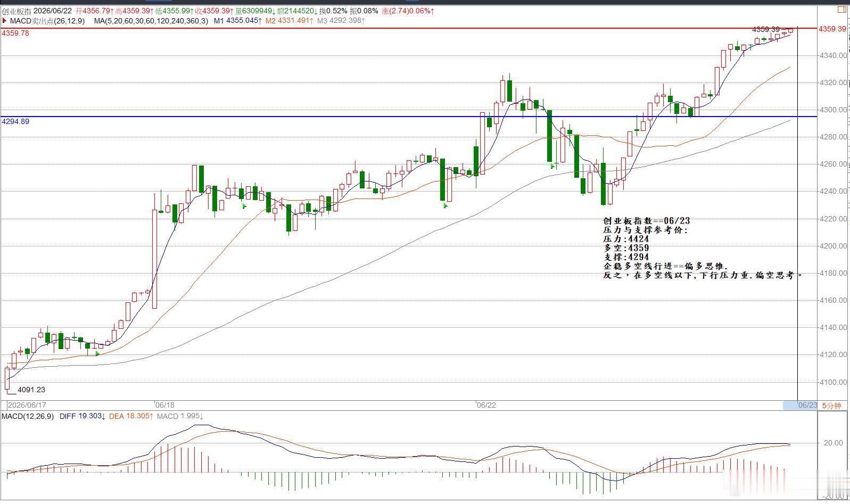Click the 4091.23 low price label
850x504 pixels.
pyautogui.click(x=31, y=390)
